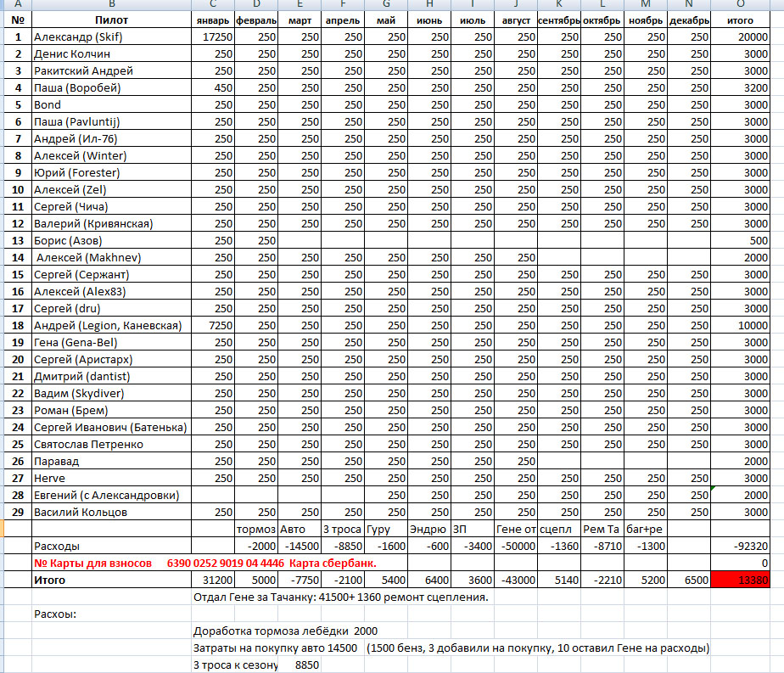Click the Расхоы: label cell

click(111, 614)
